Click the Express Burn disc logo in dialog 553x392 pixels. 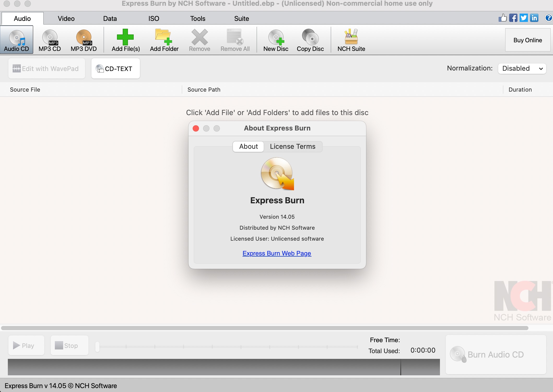[277, 174]
